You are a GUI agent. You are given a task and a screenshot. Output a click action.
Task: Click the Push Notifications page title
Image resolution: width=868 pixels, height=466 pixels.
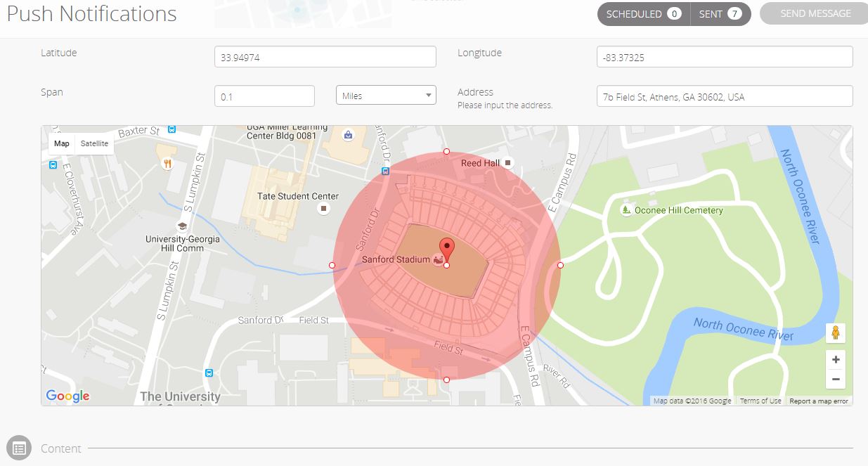point(92,13)
